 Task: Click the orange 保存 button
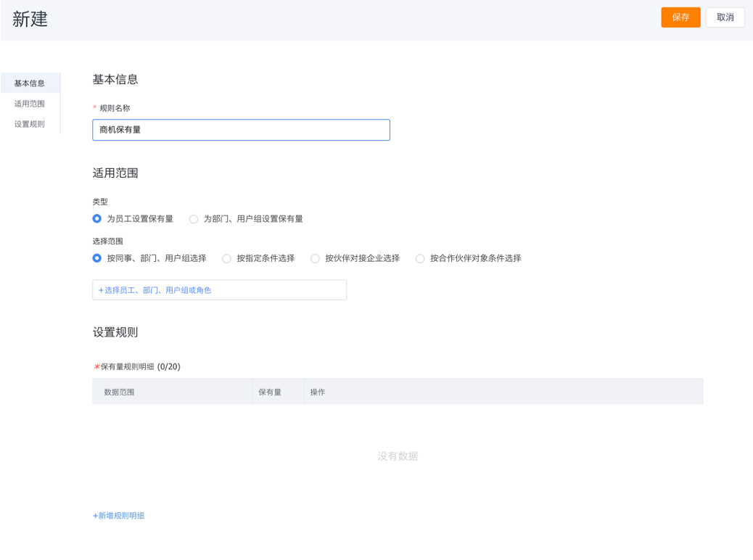[680, 17]
